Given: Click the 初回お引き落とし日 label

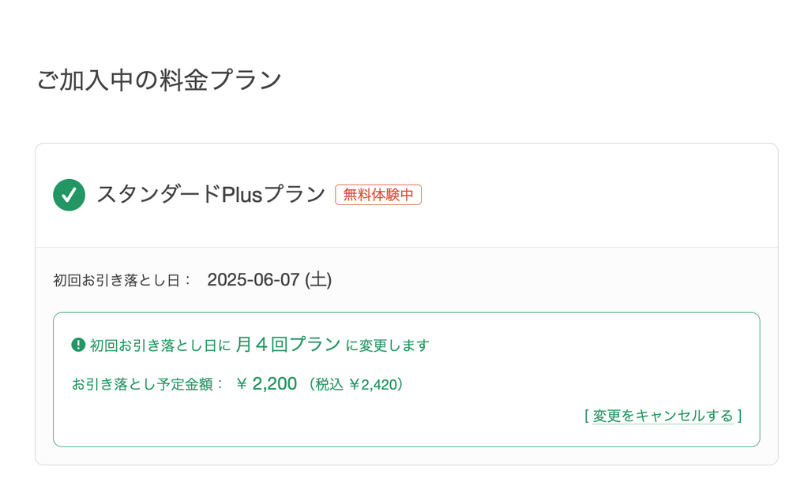Looking at the screenshot, I should [x=116, y=280].
